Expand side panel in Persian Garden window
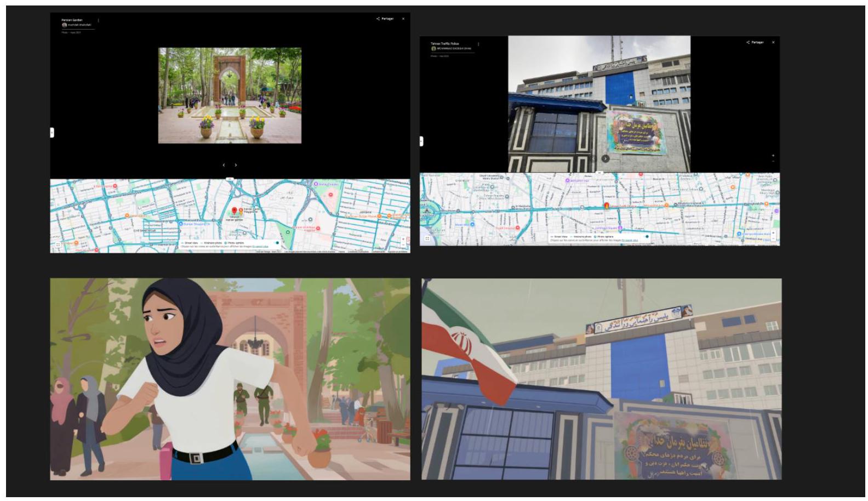868x501 pixels. (52, 133)
